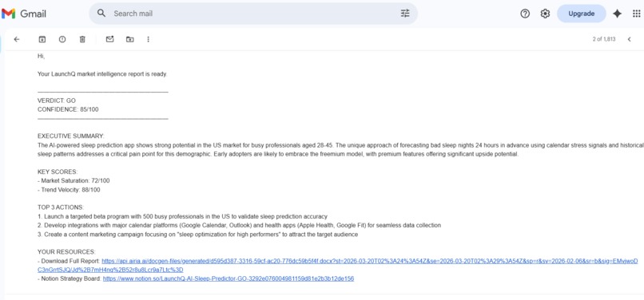Image resolution: width=644 pixels, height=300 pixels.
Task: Click the 'EXECUTIVE SUMMARY:' heading
Action: click(x=71, y=136)
